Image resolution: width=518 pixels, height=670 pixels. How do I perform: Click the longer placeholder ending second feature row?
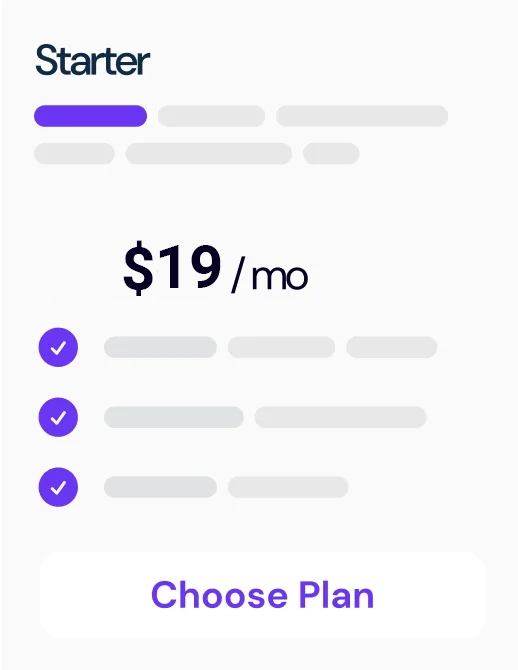(341, 417)
